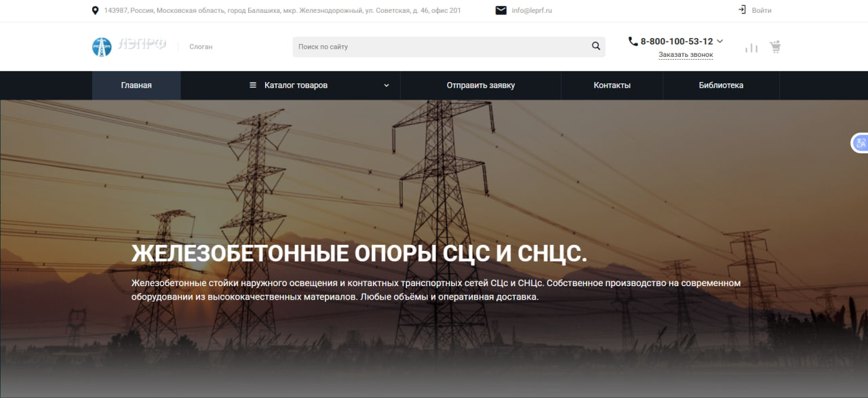Focus the Поиск по сайту search field

point(441,47)
